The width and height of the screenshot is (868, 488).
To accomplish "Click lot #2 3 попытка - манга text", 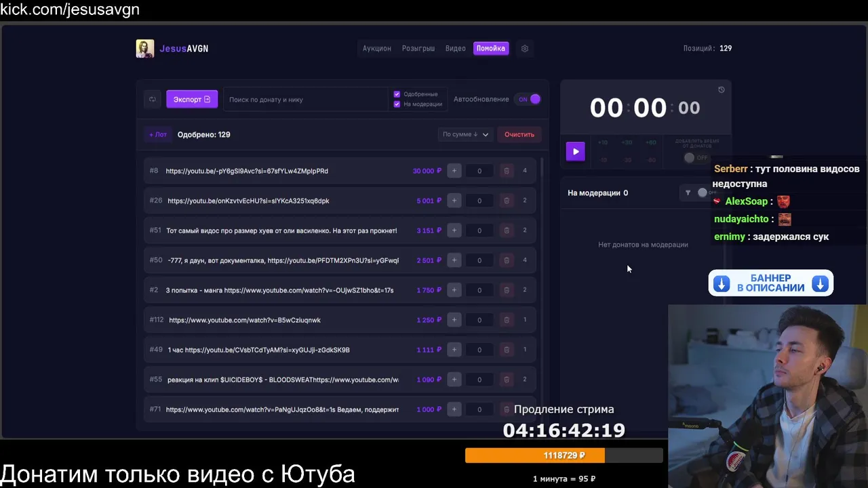I will point(279,290).
